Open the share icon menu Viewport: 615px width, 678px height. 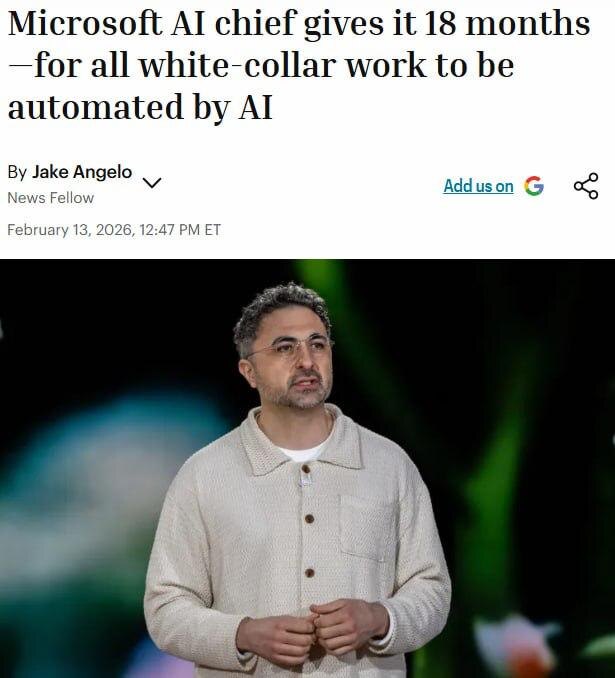pyautogui.click(x=586, y=186)
